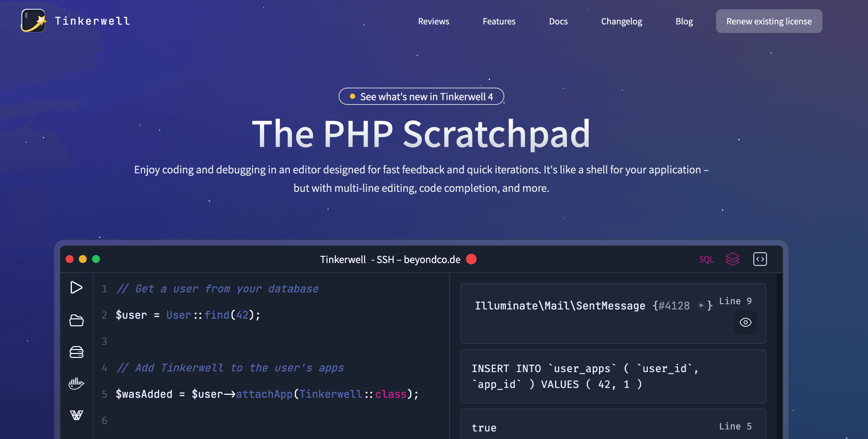Run the PHP snippet with the play icon
This screenshot has height=439, width=868.
pyautogui.click(x=77, y=288)
